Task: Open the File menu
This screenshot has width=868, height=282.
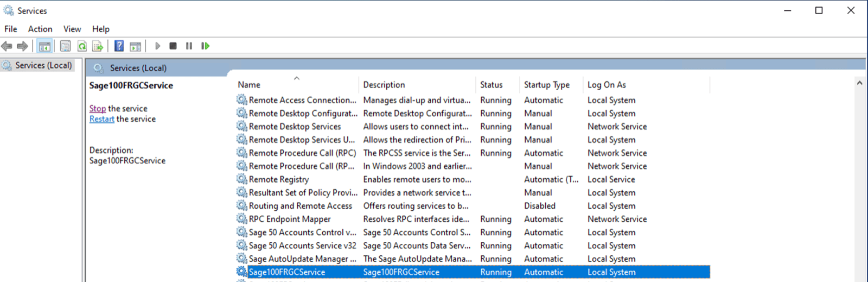Action: (x=11, y=29)
